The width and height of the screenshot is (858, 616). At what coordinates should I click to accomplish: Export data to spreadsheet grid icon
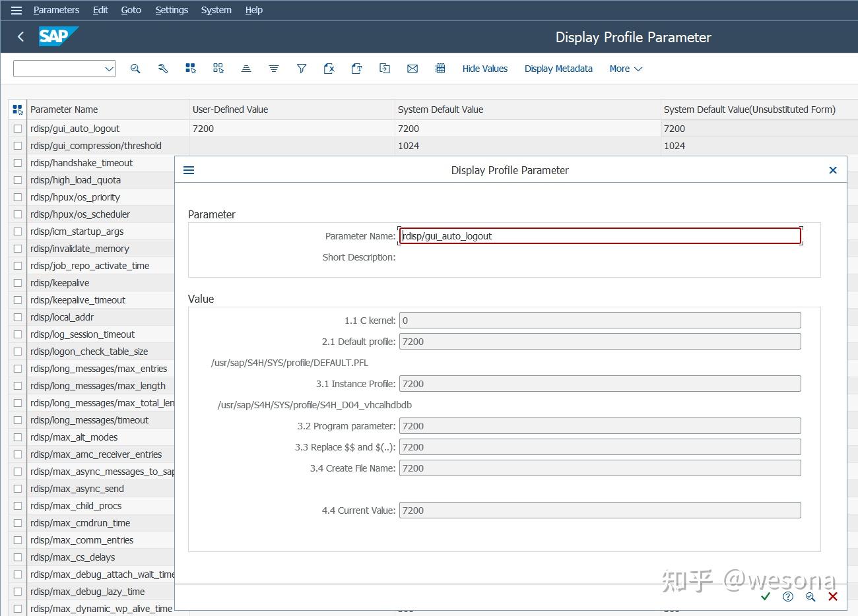point(440,69)
